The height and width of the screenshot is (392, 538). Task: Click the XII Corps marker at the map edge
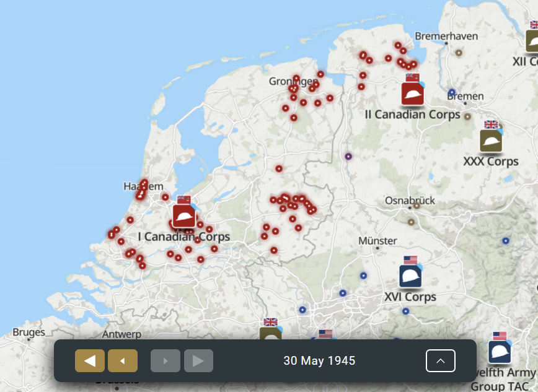click(x=532, y=41)
